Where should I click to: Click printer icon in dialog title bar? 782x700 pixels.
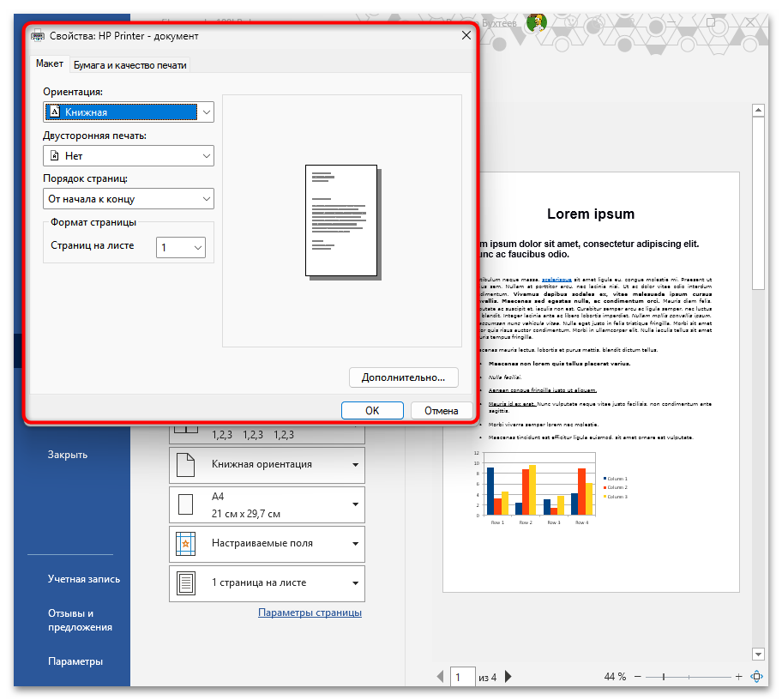point(38,36)
